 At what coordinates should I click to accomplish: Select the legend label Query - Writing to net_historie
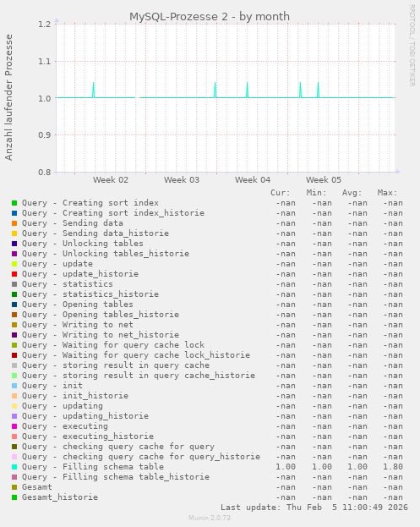[x=101, y=335]
